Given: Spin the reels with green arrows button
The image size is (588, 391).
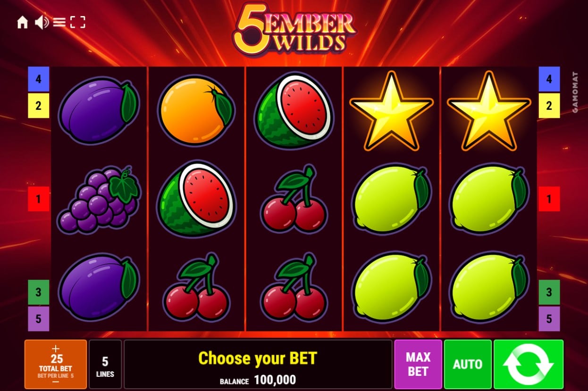Looking at the screenshot, I should click(x=529, y=364).
